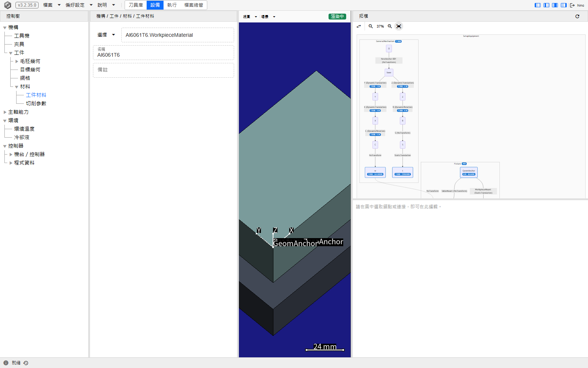
Task: Open the 場景 dropdown in viewport
Action: click(x=268, y=17)
